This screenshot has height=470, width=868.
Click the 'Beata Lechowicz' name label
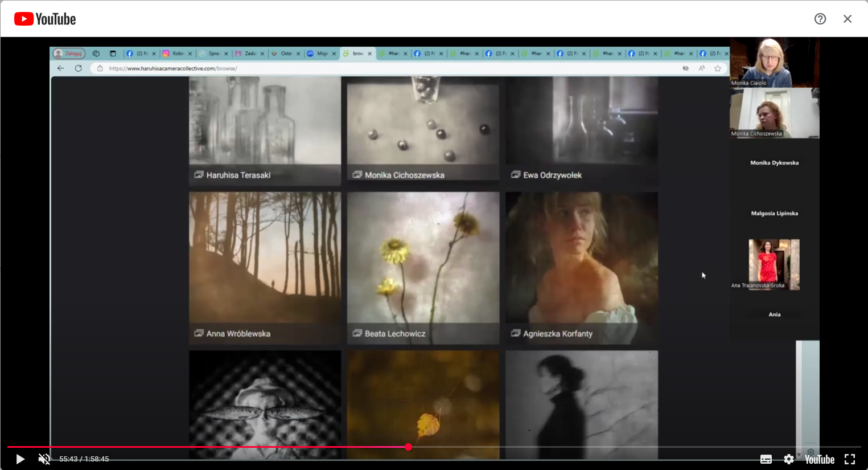click(395, 333)
